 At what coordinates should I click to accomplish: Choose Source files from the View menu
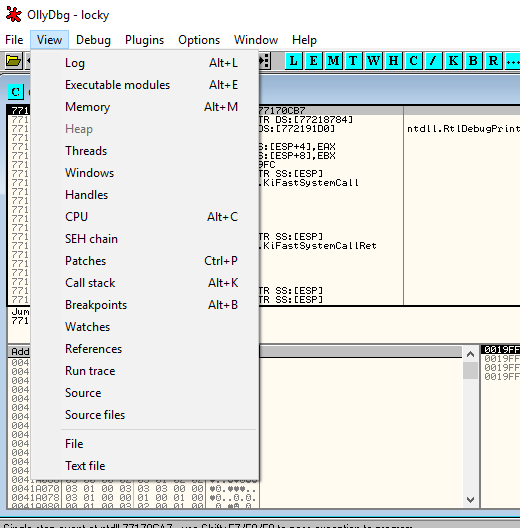pos(145,415)
